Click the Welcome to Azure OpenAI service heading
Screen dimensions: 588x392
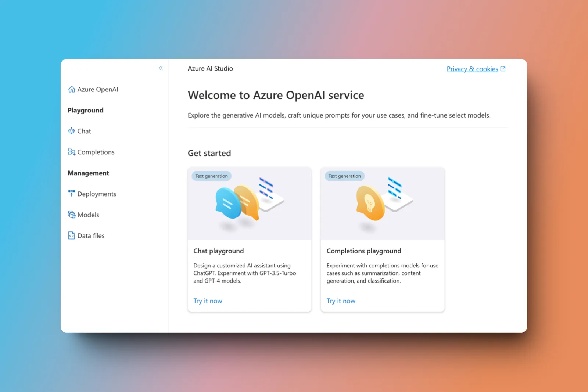(276, 95)
